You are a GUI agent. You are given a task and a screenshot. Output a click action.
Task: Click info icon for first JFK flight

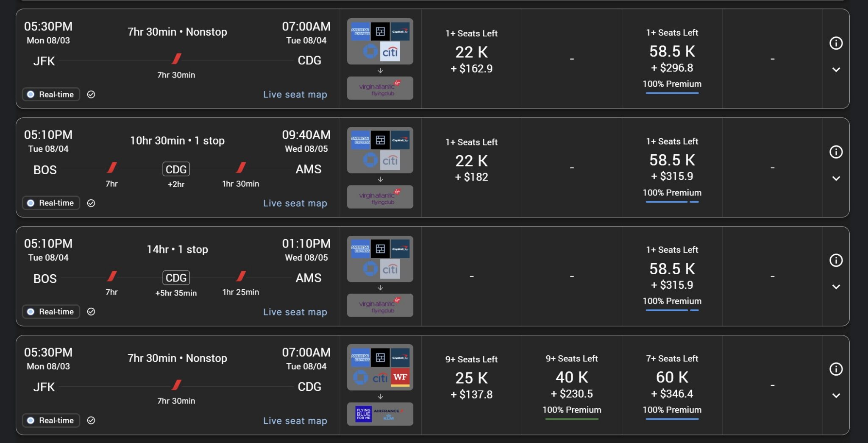(836, 43)
